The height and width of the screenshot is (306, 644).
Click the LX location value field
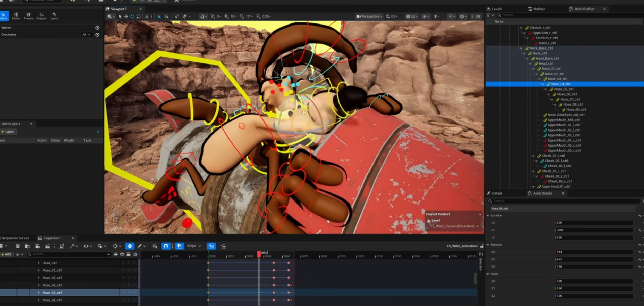(x=594, y=223)
